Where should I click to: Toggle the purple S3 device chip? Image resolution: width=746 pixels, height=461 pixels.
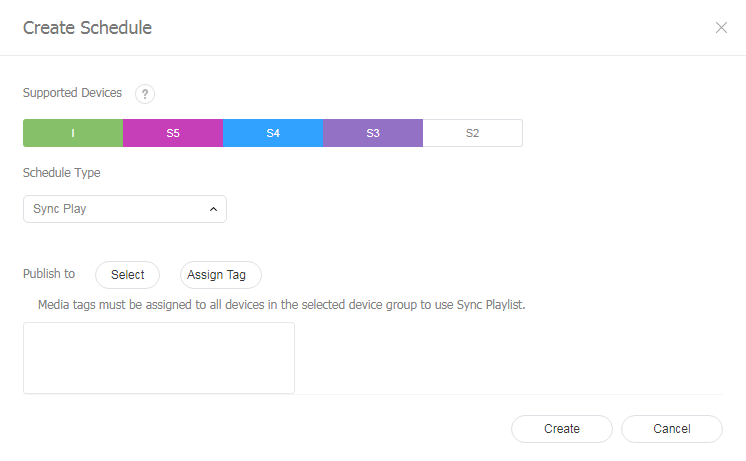click(x=373, y=133)
